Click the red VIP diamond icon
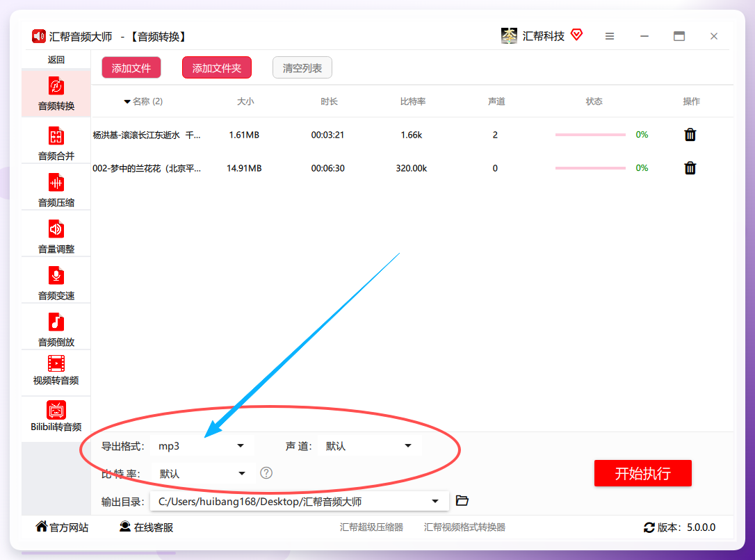Viewport: 755px width, 560px height. (576, 35)
